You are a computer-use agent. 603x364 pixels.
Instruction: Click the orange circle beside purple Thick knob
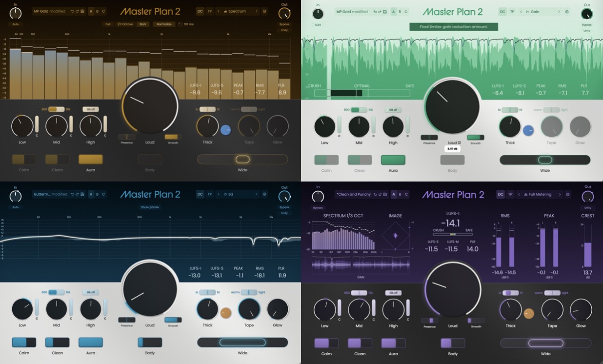coord(528,313)
